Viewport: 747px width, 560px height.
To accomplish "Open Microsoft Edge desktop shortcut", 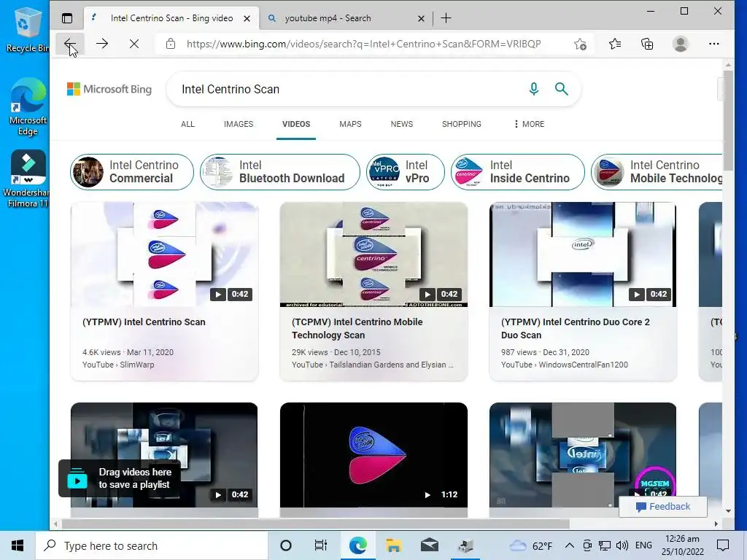I will (x=28, y=106).
